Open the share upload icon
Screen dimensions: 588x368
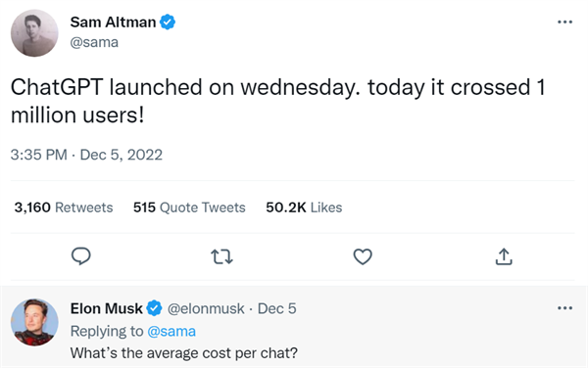504,256
